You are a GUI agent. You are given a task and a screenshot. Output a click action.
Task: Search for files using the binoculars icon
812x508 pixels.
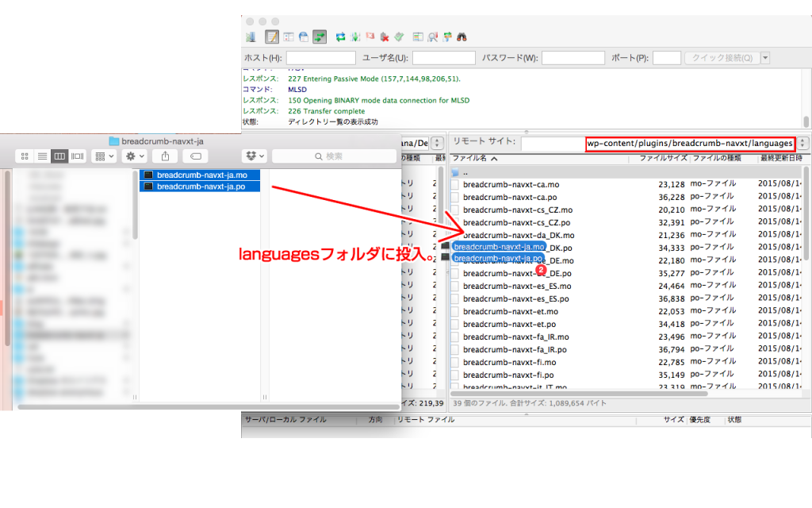[461, 37]
